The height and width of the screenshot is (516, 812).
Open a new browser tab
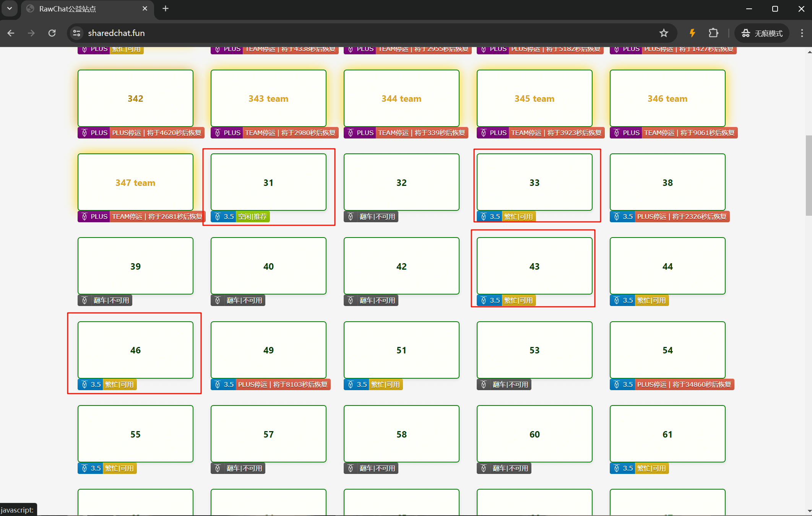166,8
